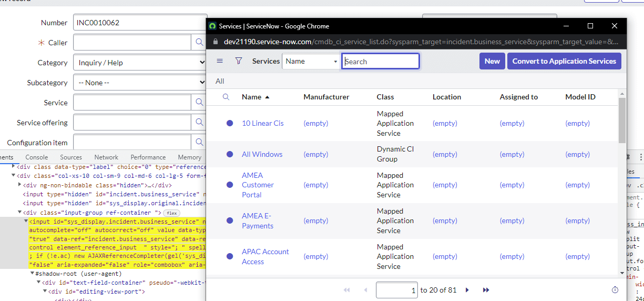The width and height of the screenshot is (644, 301).
Task: Click the Configuration item input field
Action: 132,142
